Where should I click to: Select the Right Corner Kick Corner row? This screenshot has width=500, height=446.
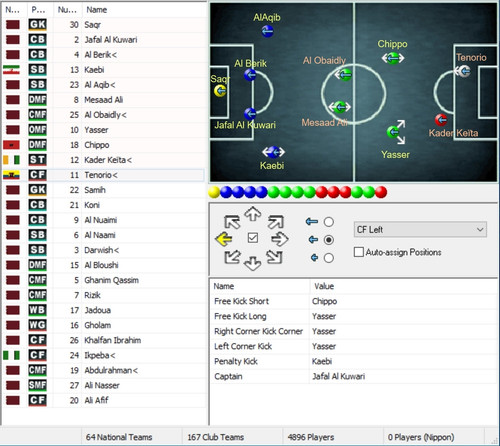pos(354,331)
